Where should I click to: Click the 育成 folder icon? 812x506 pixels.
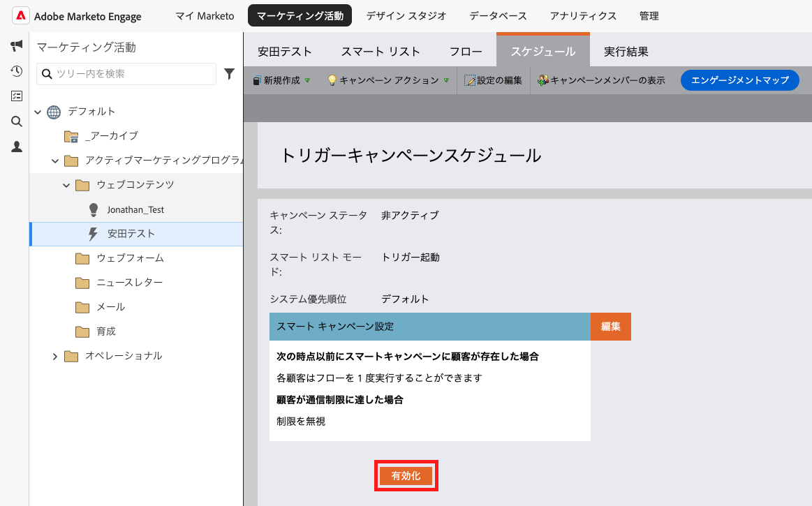coord(82,332)
